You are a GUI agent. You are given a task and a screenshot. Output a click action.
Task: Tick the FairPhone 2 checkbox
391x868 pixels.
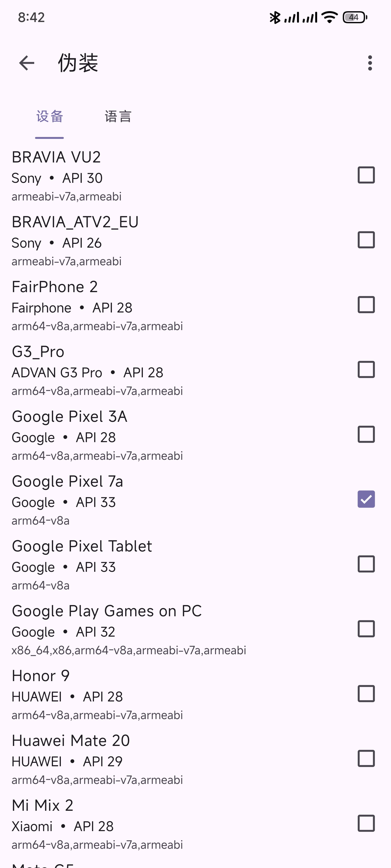[x=366, y=305]
